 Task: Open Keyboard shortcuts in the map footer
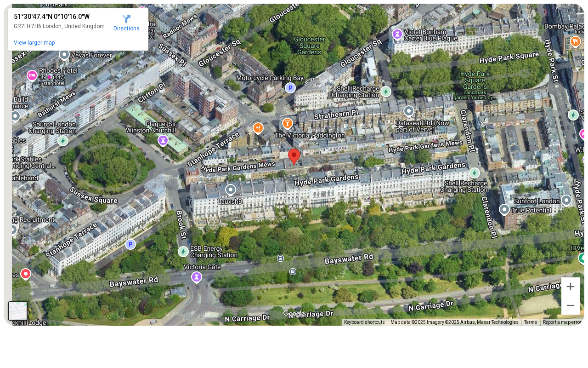[364, 322]
